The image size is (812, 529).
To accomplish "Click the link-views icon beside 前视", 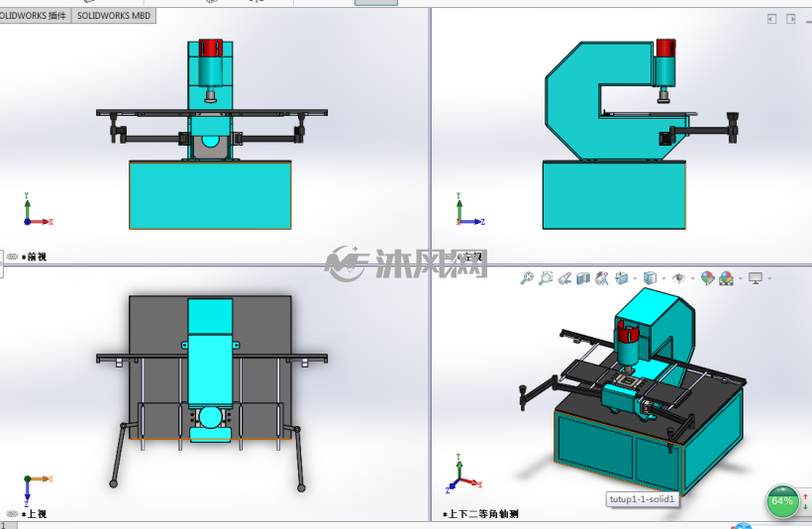I will [12, 257].
